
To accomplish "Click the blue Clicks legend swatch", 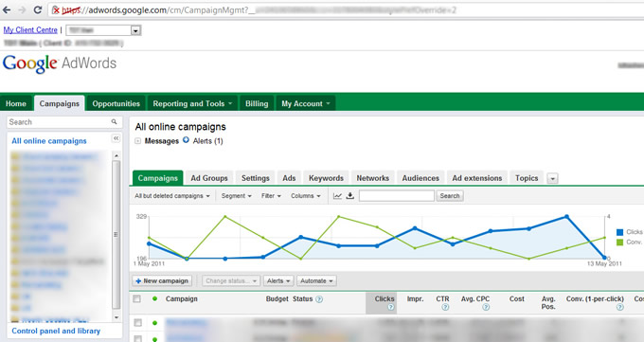I will coord(619,232).
